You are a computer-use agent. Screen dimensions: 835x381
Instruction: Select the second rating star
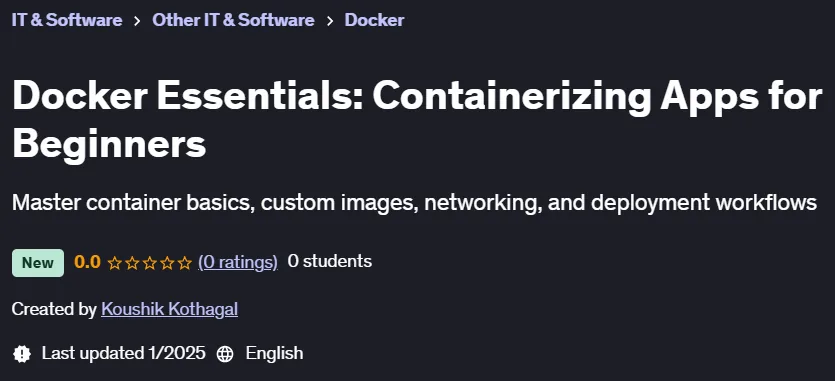(132, 263)
